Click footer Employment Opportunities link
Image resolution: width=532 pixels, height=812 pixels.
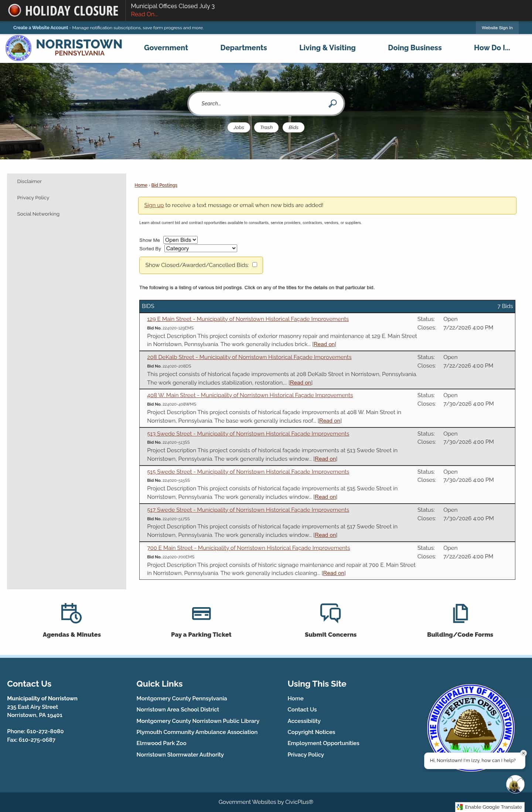(323, 743)
